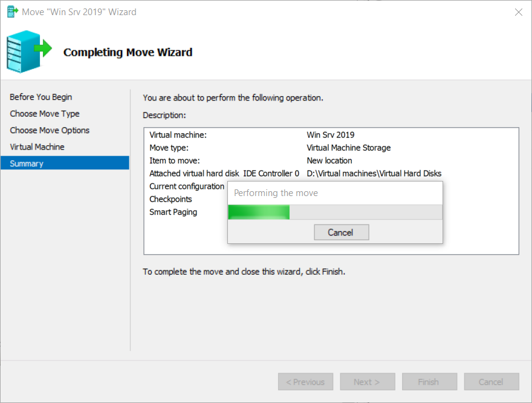Click the Checkpoints row in the description

170,199
